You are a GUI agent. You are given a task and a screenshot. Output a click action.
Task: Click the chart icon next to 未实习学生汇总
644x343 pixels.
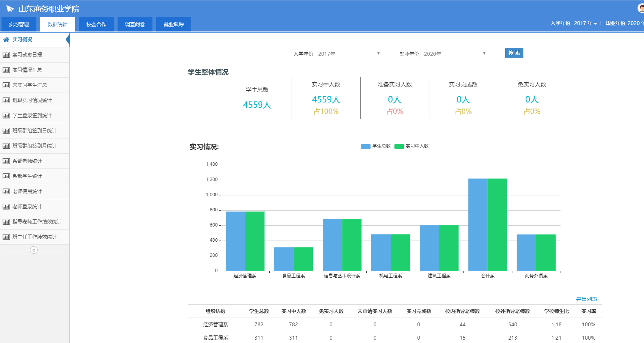click(x=6, y=85)
